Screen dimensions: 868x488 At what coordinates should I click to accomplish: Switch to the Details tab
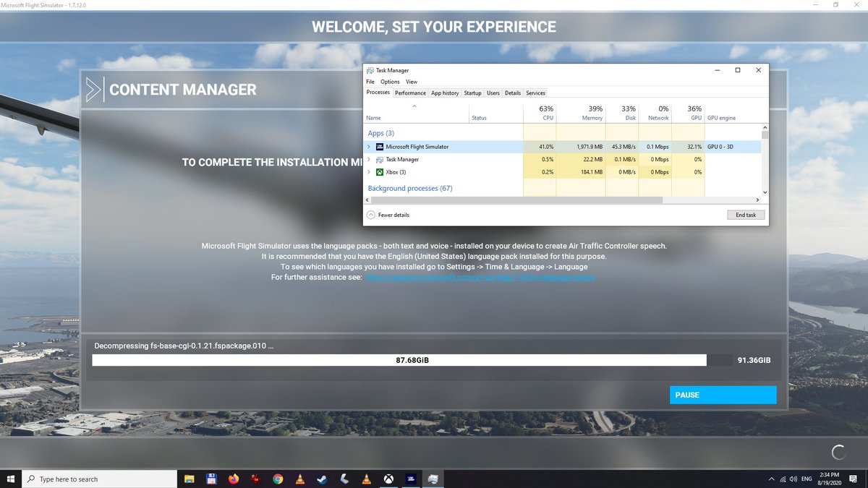pos(513,93)
